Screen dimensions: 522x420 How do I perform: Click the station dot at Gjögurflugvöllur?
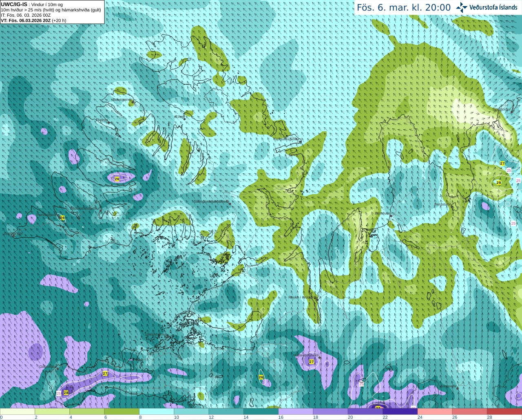pyautogui.click(x=300, y=141)
